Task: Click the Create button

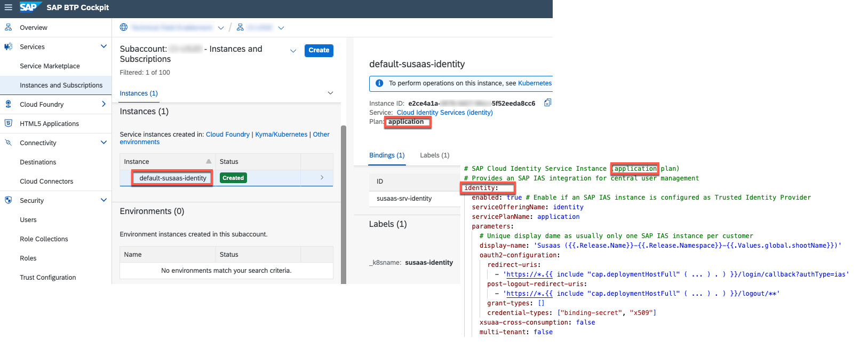Action: 319,50
